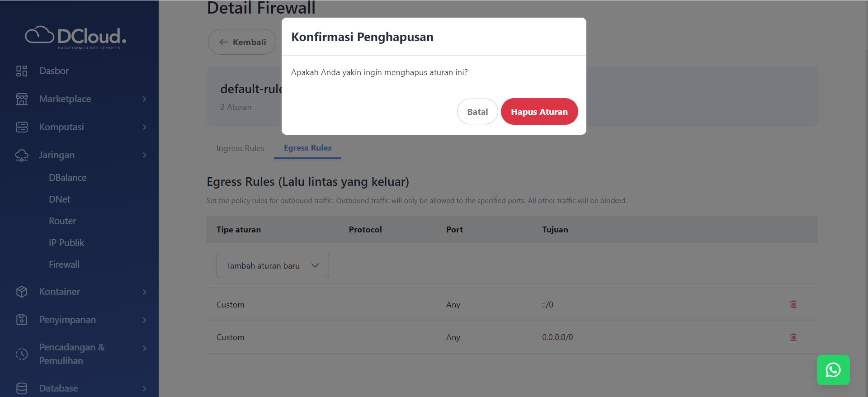Click the DCloud logo
Viewport: 868px width, 397px height.
click(75, 37)
